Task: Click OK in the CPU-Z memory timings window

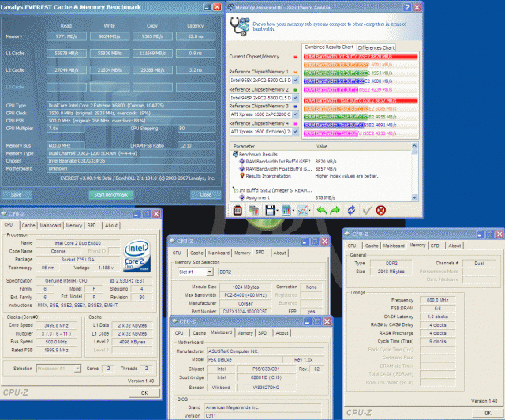Action: [x=488, y=413]
